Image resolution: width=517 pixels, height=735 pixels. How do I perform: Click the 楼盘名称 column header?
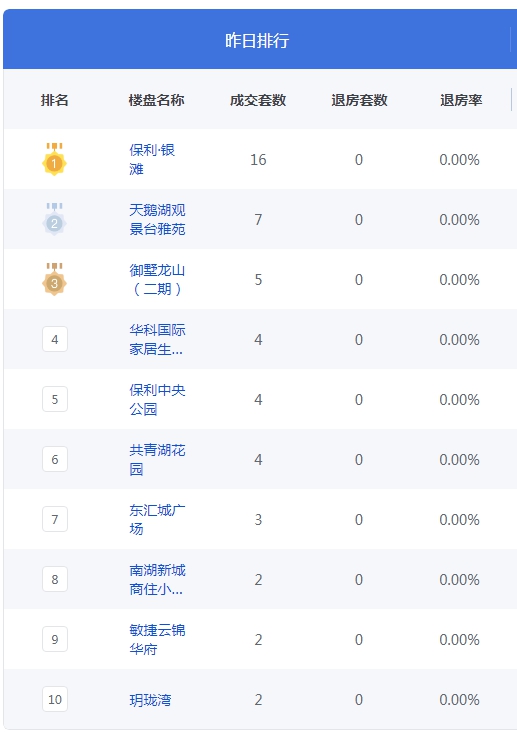pos(157,100)
